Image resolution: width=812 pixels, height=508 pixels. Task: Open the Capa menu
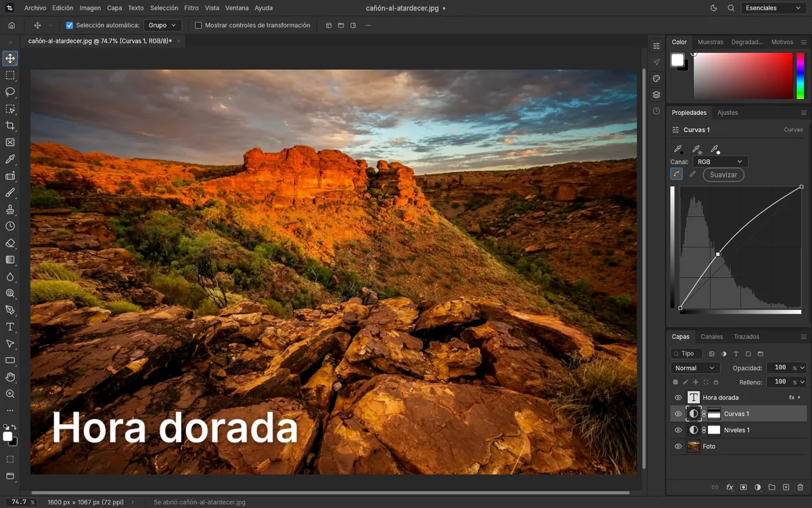pyautogui.click(x=114, y=8)
